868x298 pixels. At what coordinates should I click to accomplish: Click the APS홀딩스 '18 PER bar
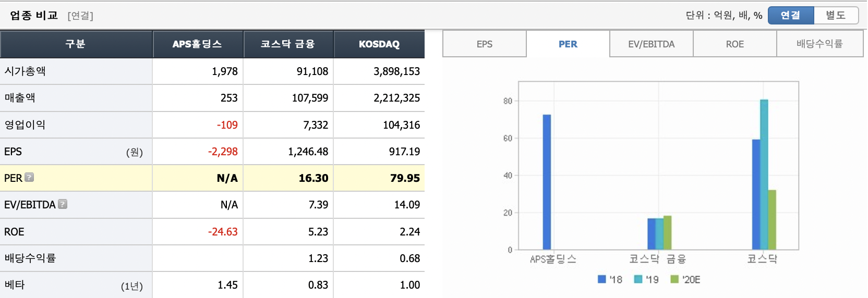[x=547, y=182]
